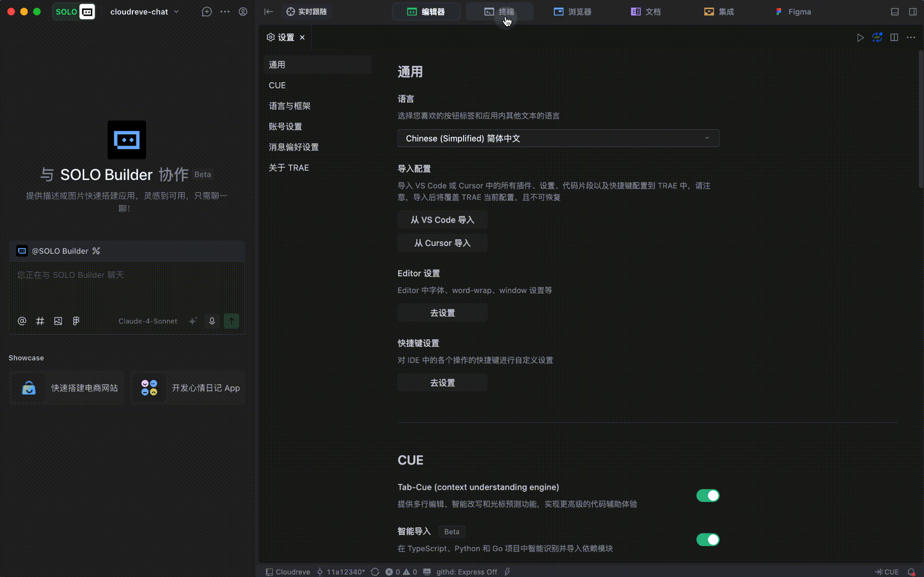The height and width of the screenshot is (577, 924).
Task: Switch to the 集成 tab
Action: (719, 12)
